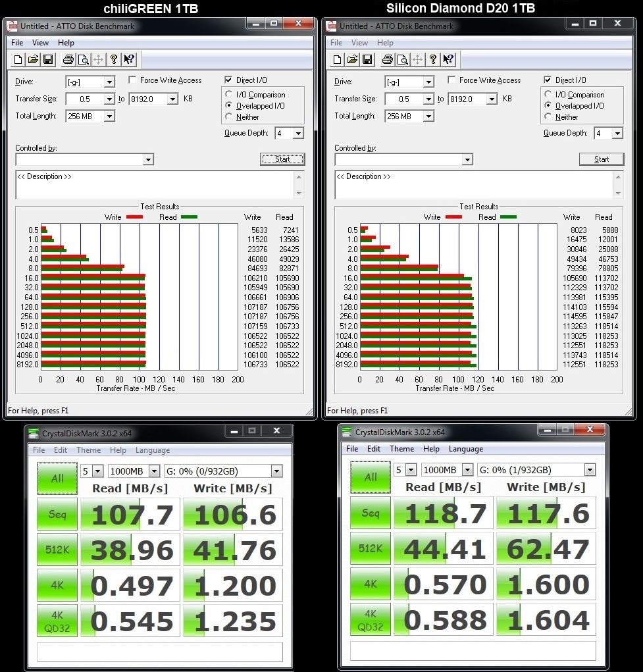Screen dimensions: 643x672
Task: Toggle Direct I/O checkbox in Silicon Diamond ATTO window
Action: (x=548, y=80)
